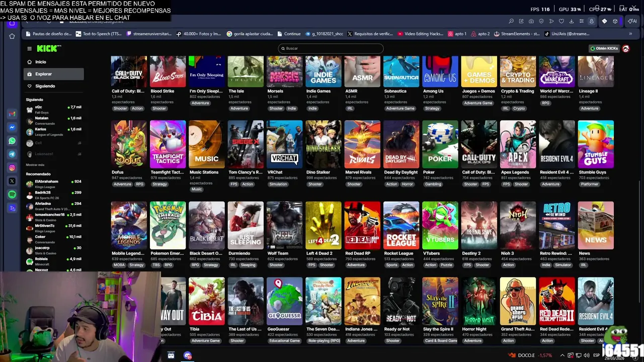Open the browser downloads icon
Image resolution: width=644 pixels, height=362 pixels.
[x=572, y=21]
